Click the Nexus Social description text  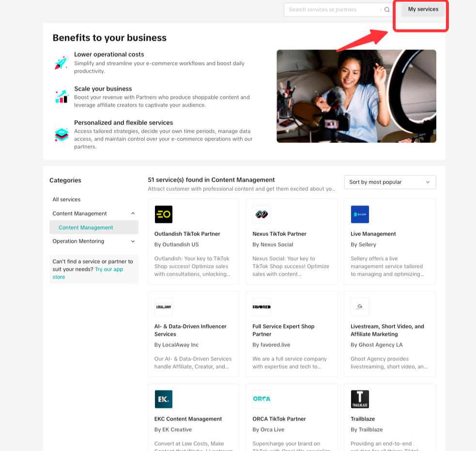coord(291,266)
